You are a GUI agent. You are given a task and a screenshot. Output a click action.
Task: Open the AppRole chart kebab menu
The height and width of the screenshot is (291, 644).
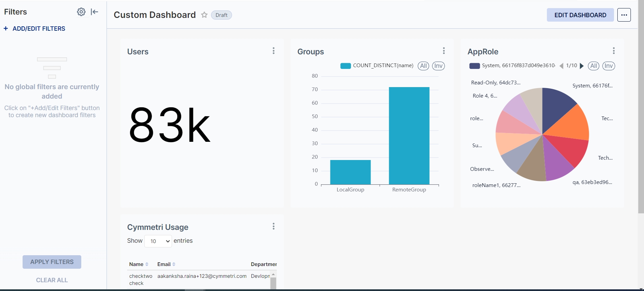coord(614,51)
